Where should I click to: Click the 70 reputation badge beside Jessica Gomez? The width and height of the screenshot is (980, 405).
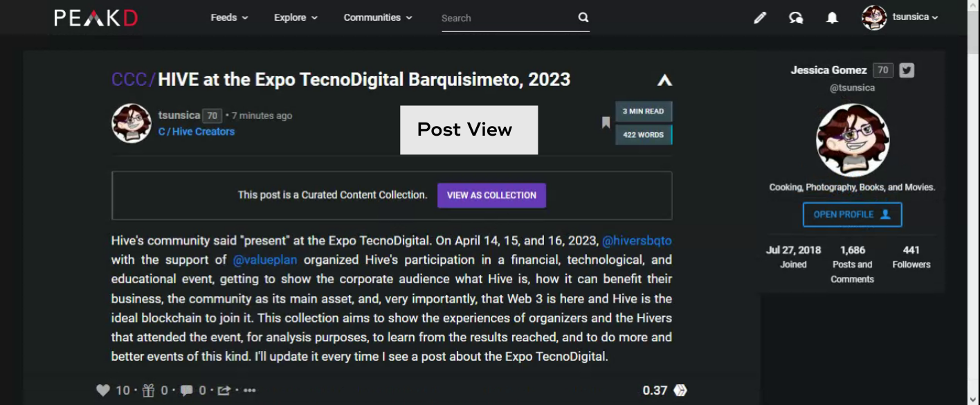coord(882,70)
